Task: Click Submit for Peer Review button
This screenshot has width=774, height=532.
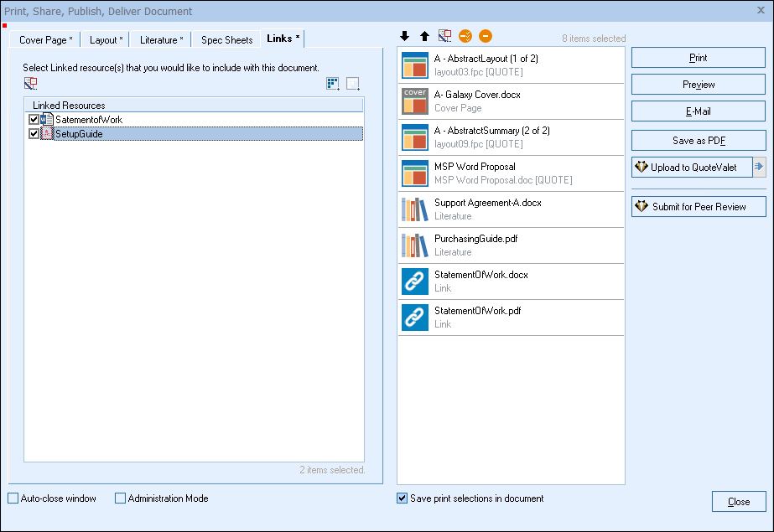Action: point(698,206)
